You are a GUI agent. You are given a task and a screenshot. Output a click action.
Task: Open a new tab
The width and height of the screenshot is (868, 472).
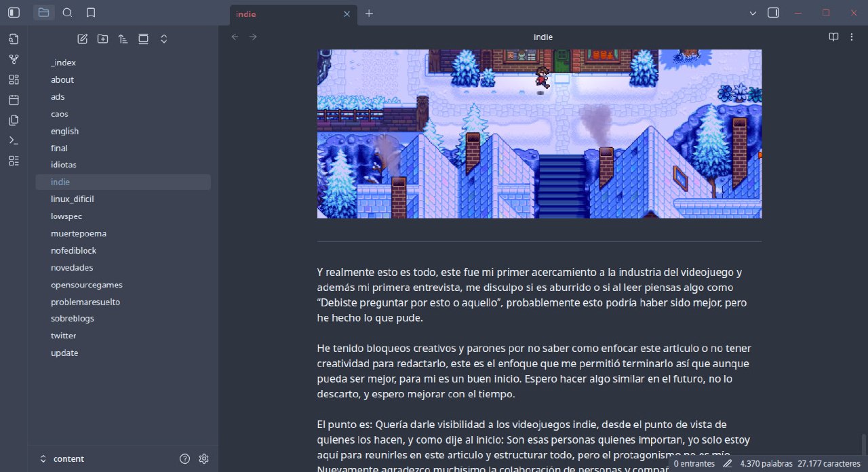coord(369,14)
